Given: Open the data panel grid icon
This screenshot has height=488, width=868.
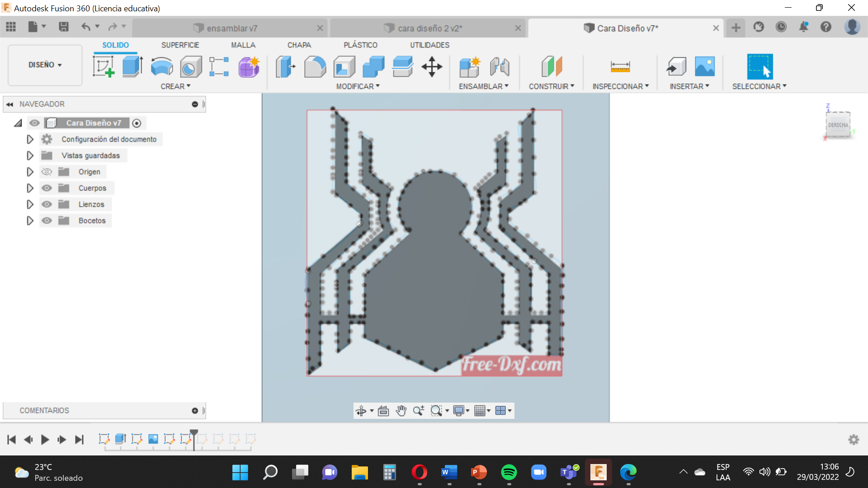Looking at the screenshot, I should click(x=11, y=27).
